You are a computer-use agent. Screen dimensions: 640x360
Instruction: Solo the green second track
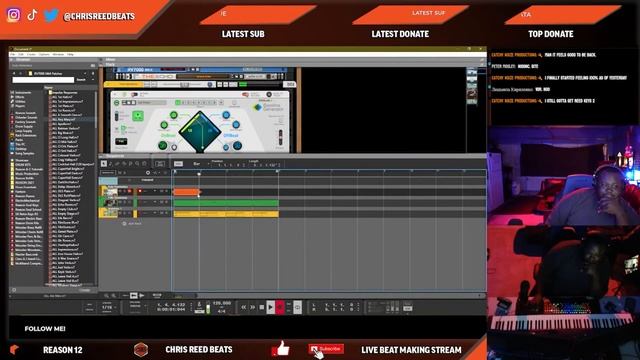125,202
